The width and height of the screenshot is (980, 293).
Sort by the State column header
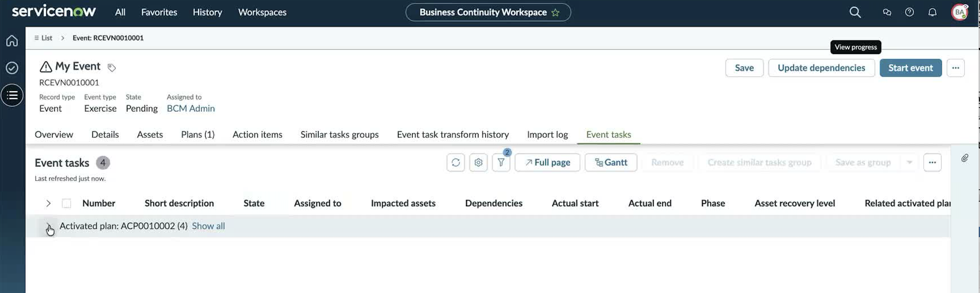[254, 203]
